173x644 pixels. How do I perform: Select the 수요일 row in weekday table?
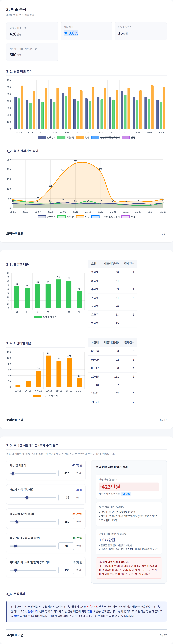113,289
